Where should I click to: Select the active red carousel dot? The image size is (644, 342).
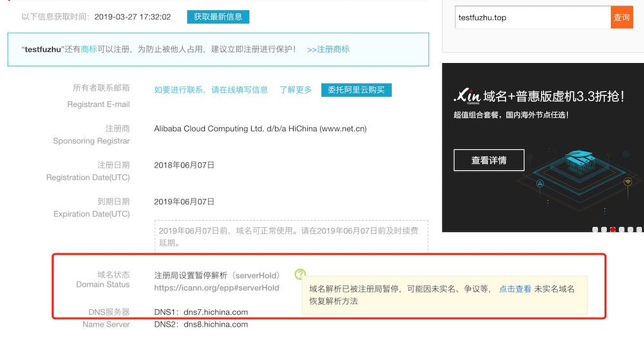click(x=613, y=229)
